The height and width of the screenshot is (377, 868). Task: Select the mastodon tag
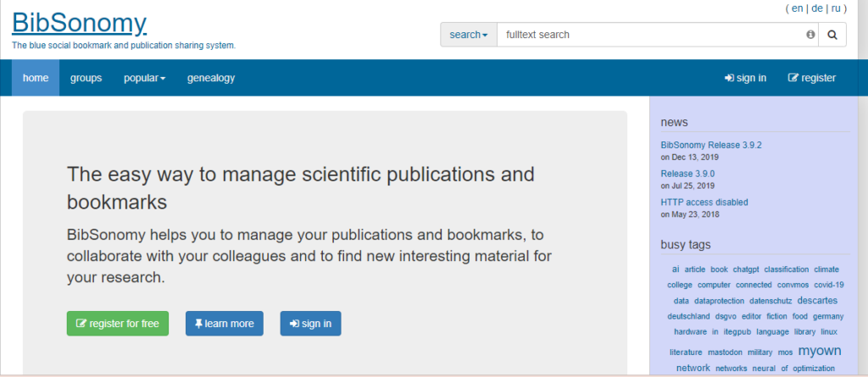[726, 352]
